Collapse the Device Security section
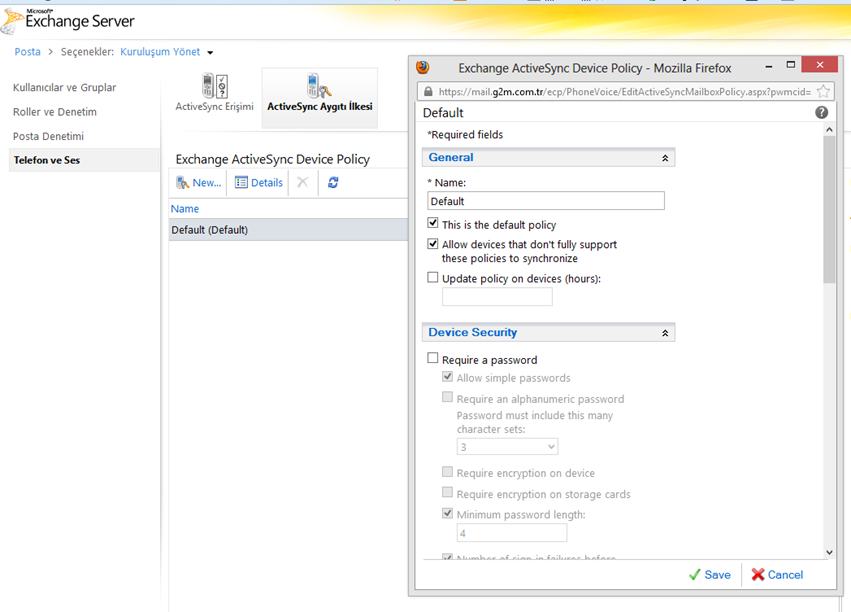The height and width of the screenshot is (612, 851). coord(665,333)
